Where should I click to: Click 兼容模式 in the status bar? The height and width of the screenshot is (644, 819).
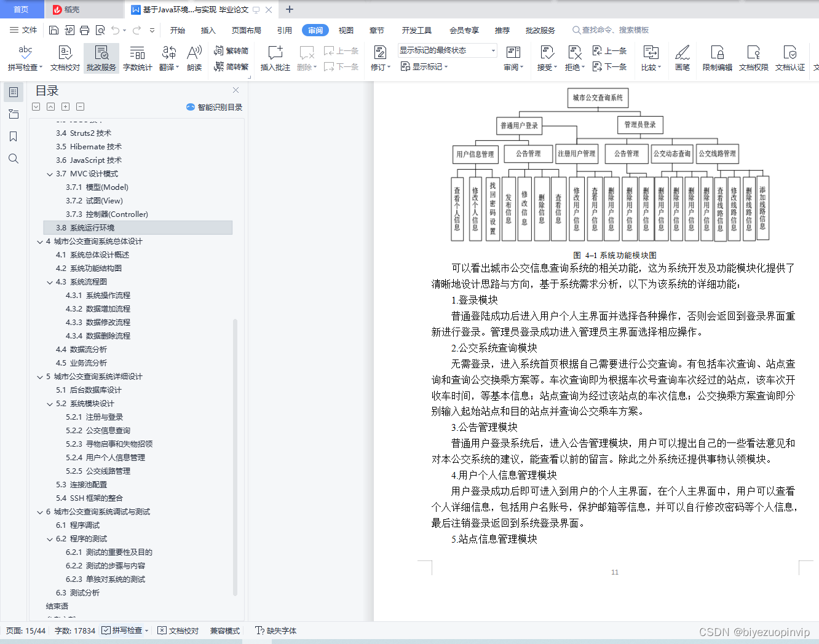pyautogui.click(x=225, y=630)
